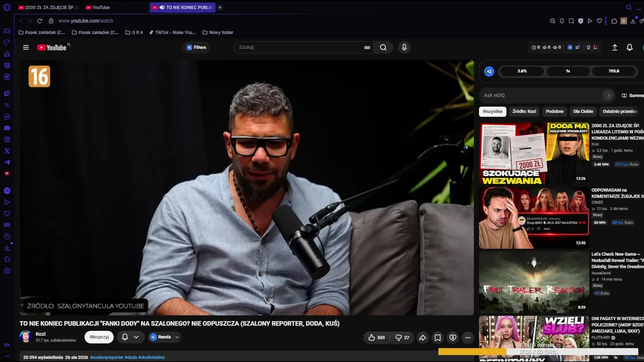Viewport: 644px width, 362px height.
Task: Open X (Twitter) in the Opera sidebar
Action: pos(7,151)
